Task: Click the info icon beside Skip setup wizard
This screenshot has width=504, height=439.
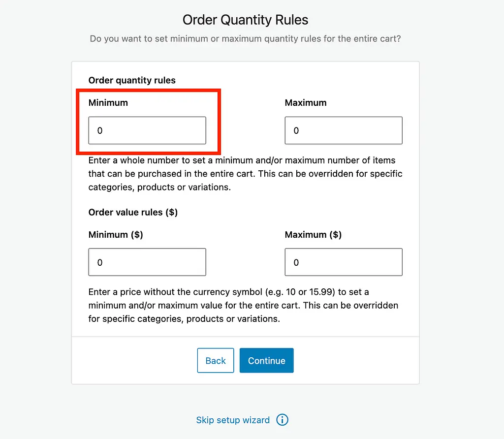Action: point(282,420)
